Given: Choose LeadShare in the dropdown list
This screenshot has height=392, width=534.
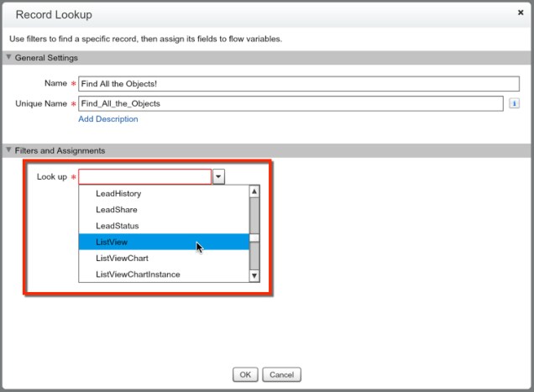Looking at the screenshot, I should tap(117, 210).
